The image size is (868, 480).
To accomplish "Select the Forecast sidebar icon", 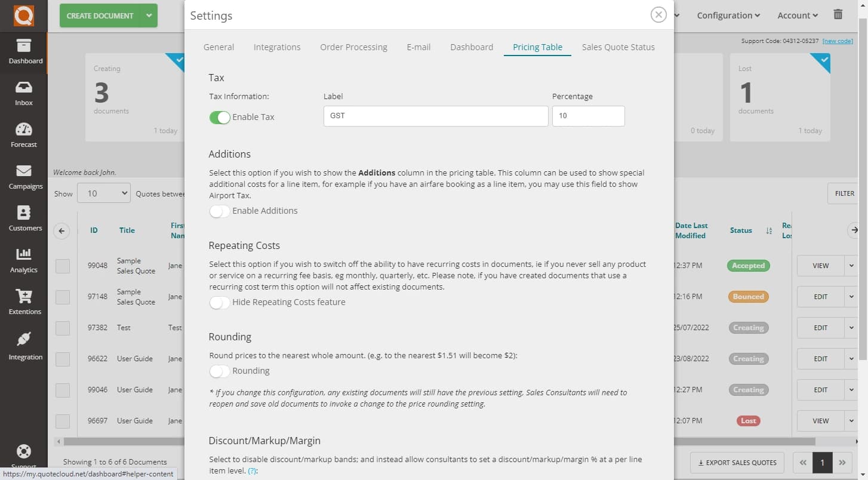I will [23, 134].
